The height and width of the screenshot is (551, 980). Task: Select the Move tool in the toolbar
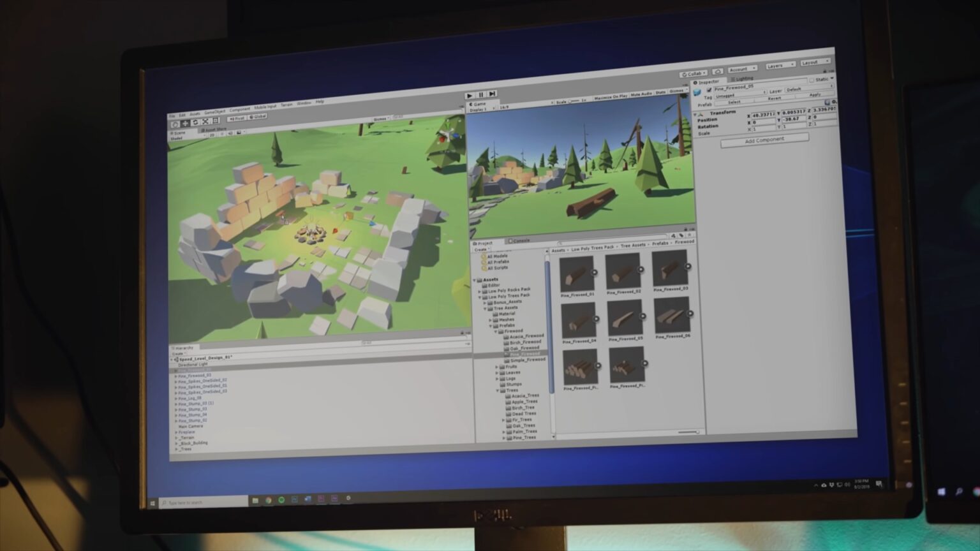point(185,123)
